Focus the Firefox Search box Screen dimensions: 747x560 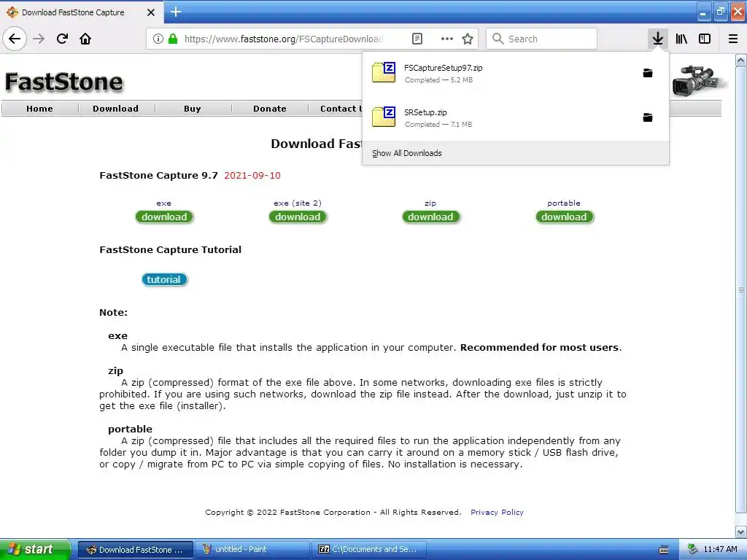542,39
